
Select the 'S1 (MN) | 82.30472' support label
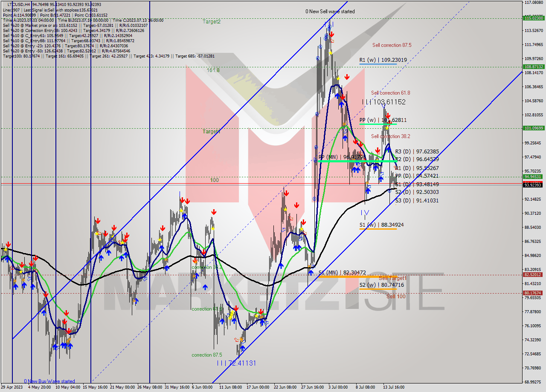pos(343,272)
